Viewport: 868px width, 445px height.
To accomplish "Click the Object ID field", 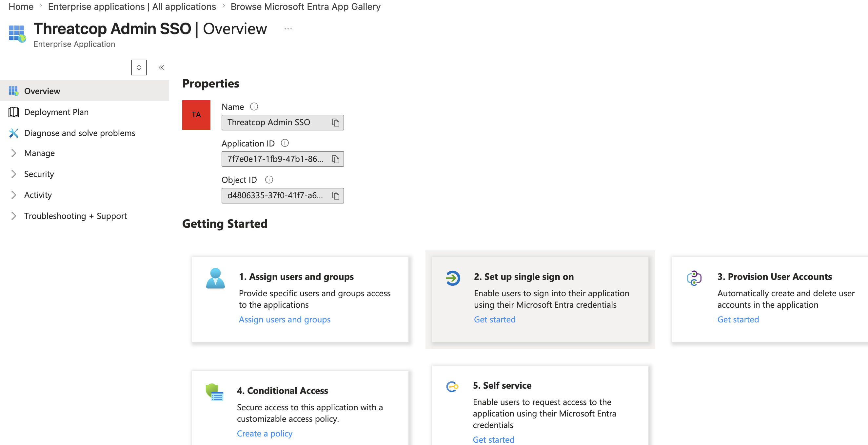I will point(283,195).
